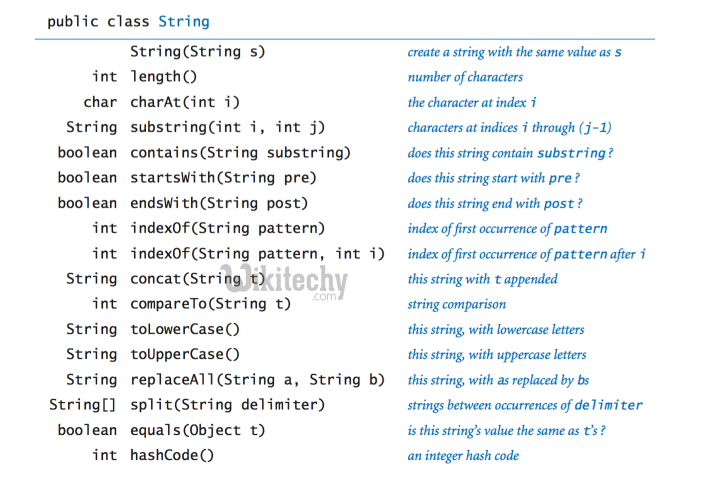
Task: Click toLowerCase() method name
Action: (x=185, y=329)
